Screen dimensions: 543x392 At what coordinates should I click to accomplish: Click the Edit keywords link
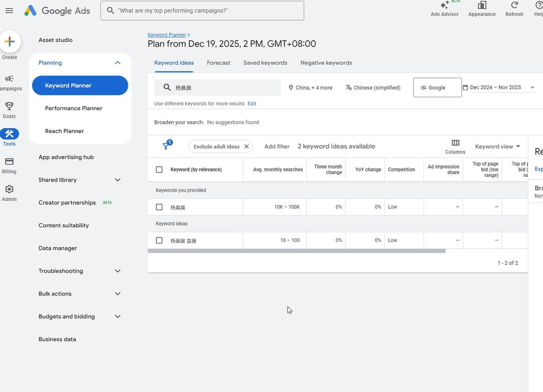(x=252, y=104)
